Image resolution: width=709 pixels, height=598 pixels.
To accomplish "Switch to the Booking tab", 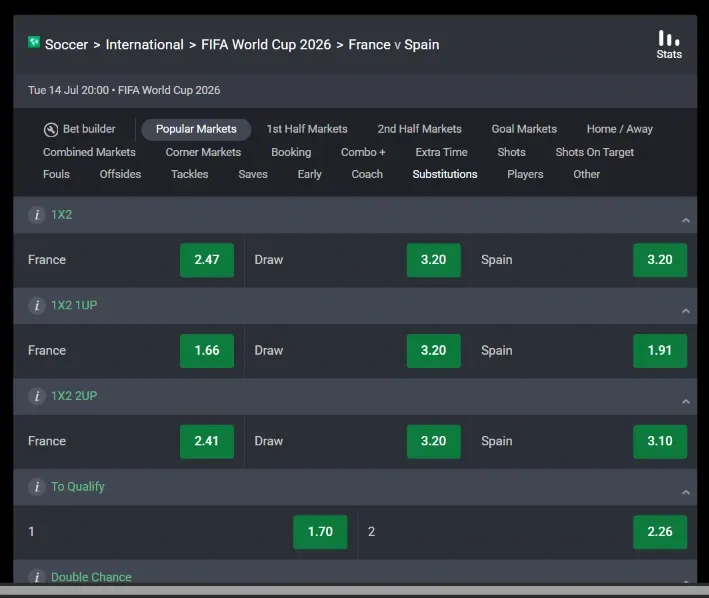I will pos(291,152).
